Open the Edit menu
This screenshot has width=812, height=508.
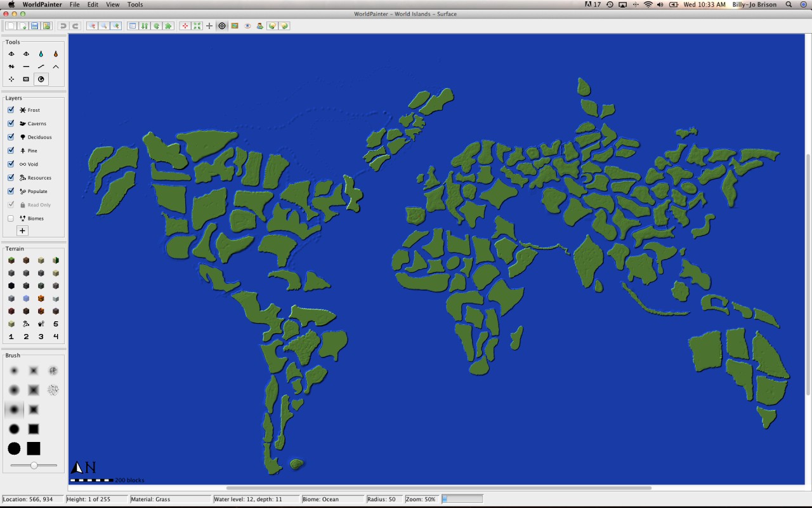tap(93, 4)
